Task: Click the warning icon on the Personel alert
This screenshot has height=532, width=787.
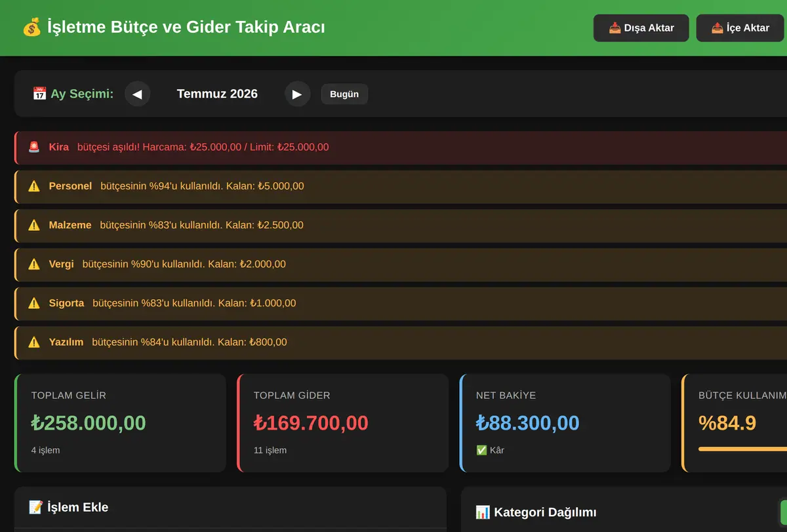Action: (x=34, y=186)
